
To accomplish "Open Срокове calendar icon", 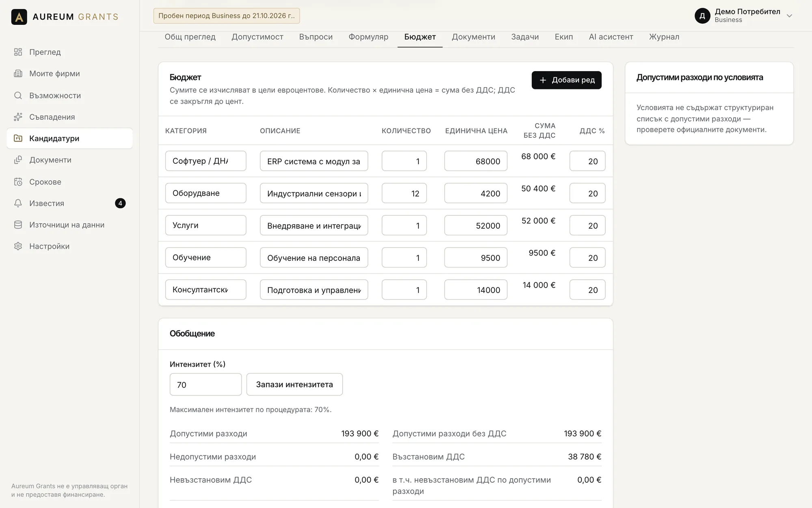I will tap(18, 182).
